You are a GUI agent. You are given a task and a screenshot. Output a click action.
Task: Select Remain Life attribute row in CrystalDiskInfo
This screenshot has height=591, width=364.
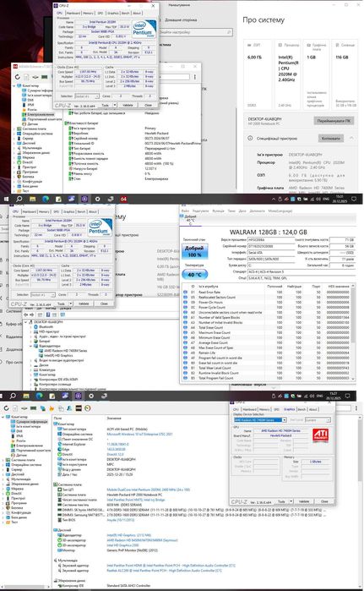[268, 353]
